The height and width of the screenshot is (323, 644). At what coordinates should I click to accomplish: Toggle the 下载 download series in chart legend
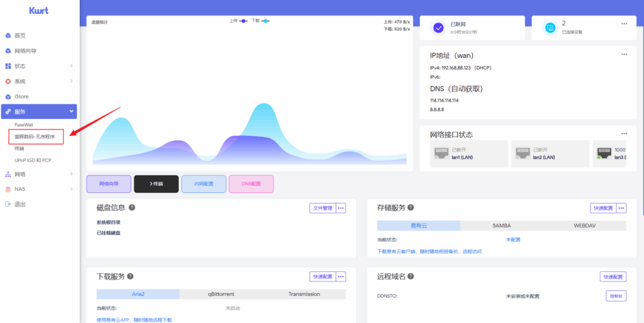tap(260, 21)
